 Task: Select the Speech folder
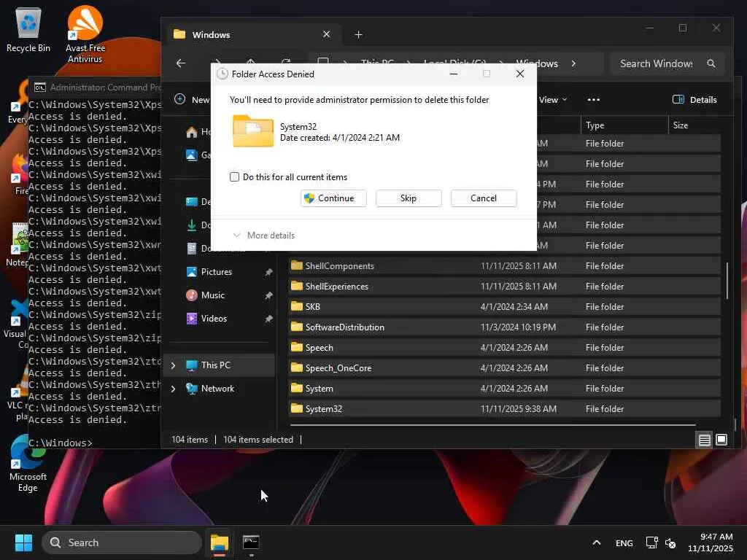point(505,348)
